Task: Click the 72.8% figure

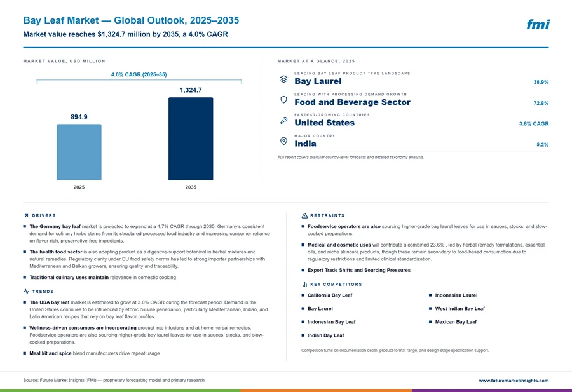Action: (541, 103)
